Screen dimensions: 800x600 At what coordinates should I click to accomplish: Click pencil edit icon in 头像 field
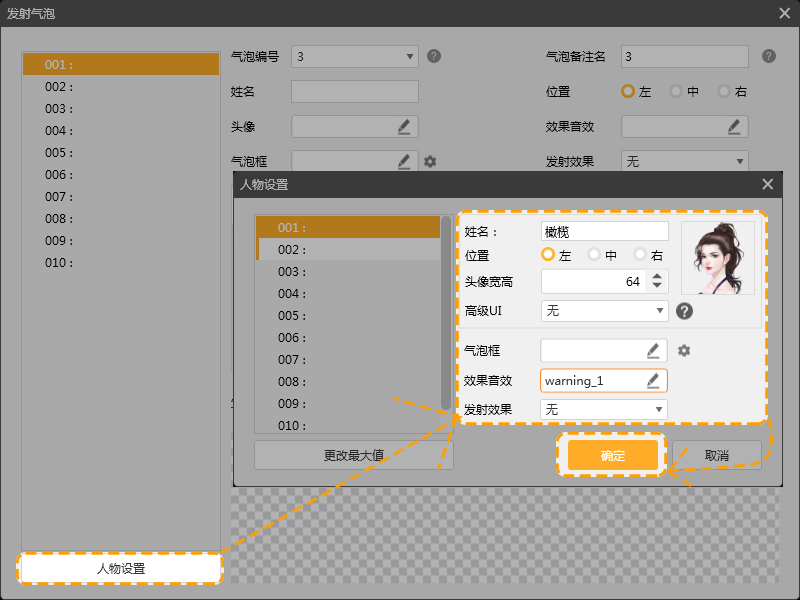404,126
